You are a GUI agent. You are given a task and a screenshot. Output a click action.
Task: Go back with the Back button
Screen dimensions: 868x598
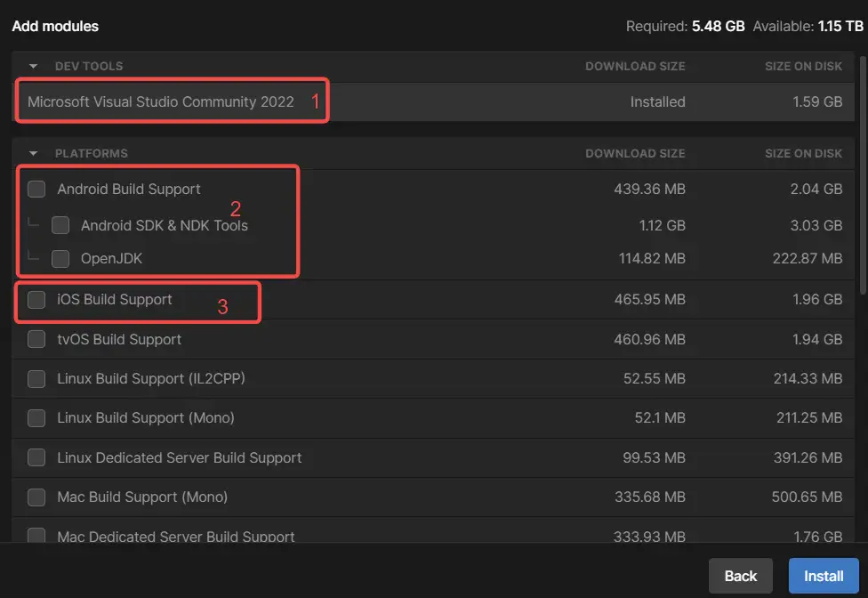[x=740, y=576]
